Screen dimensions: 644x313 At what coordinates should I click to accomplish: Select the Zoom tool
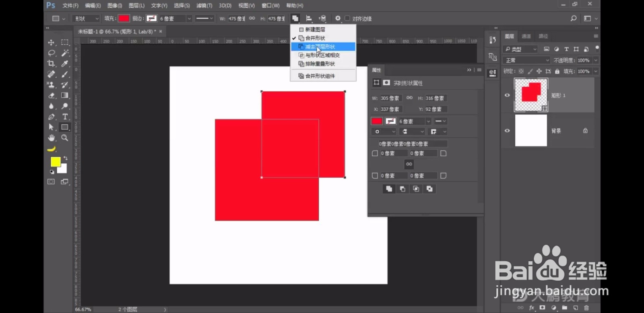(64, 138)
